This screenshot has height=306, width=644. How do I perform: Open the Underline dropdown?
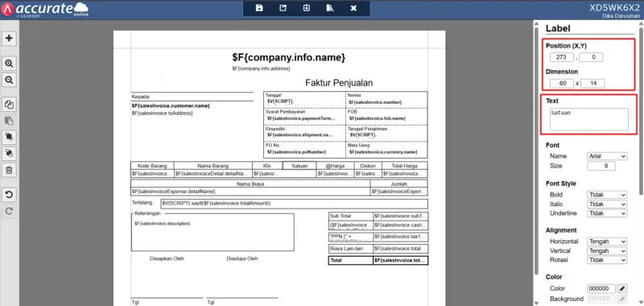click(607, 213)
